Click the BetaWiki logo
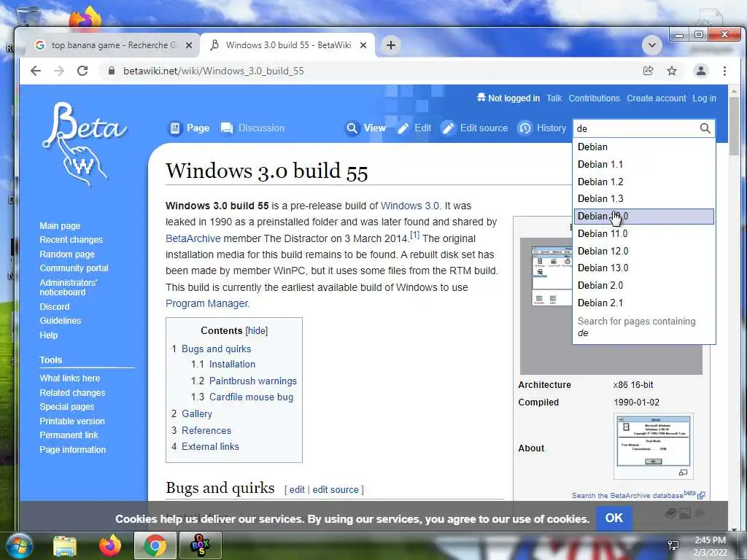747x560 pixels. (x=84, y=143)
